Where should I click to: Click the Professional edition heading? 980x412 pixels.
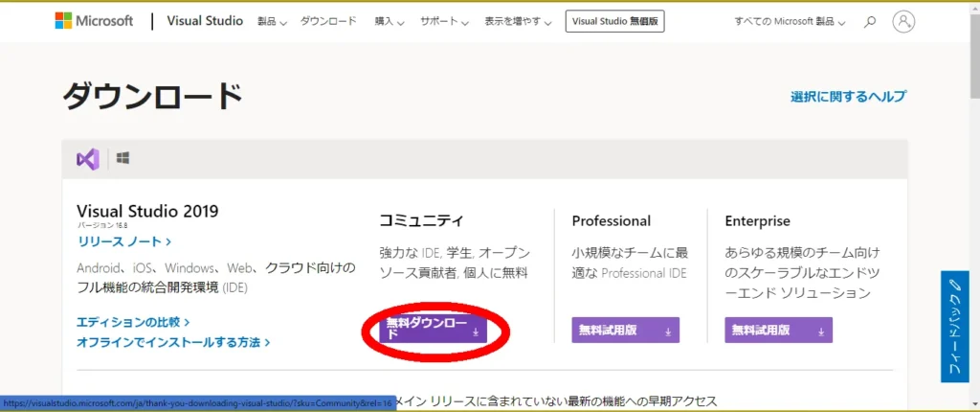tap(612, 221)
